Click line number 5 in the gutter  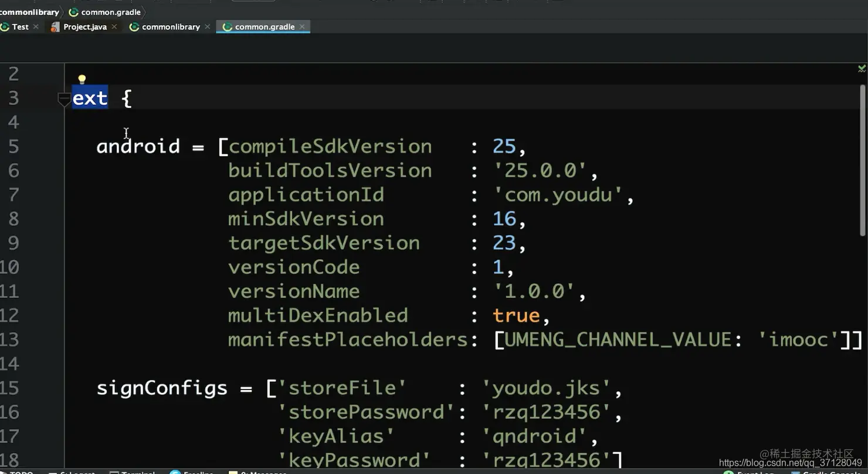click(x=13, y=147)
